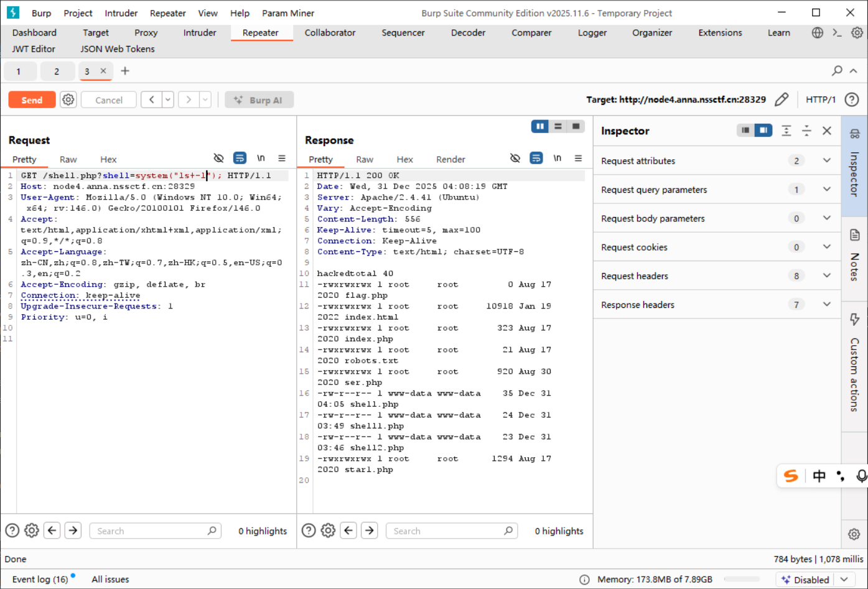Viewport: 868px width, 589px height.
Task: Toggle line wrap in the Response pane
Action: click(x=536, y=159)
